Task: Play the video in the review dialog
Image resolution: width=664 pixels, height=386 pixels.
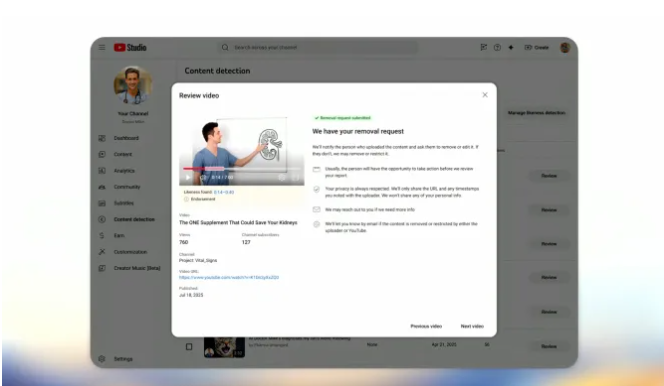Action: 188,177
